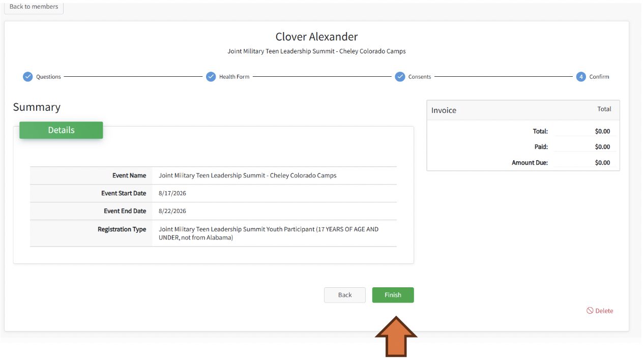This screenshot has width=644, height=361.
Task: Click the red Delete prohibition icon
Action: (590, 311)
